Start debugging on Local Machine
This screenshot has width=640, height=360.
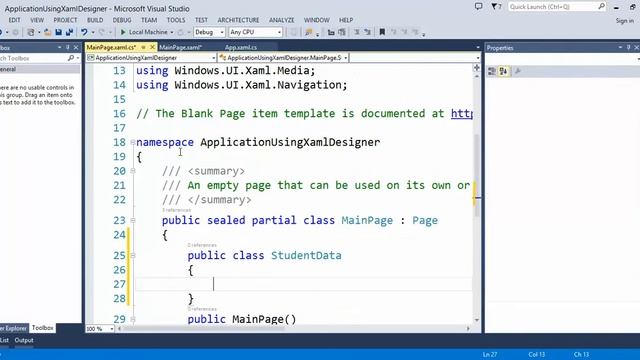click(x=144, y=32)
